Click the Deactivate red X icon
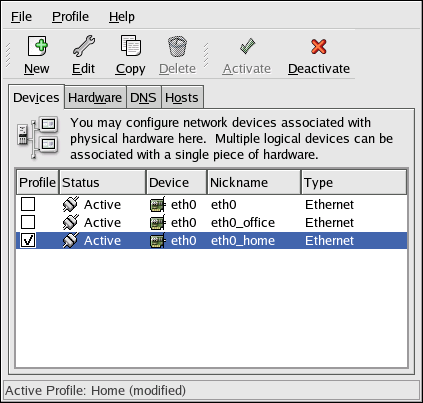The image size is (423, 403). (x=319, y=46)
